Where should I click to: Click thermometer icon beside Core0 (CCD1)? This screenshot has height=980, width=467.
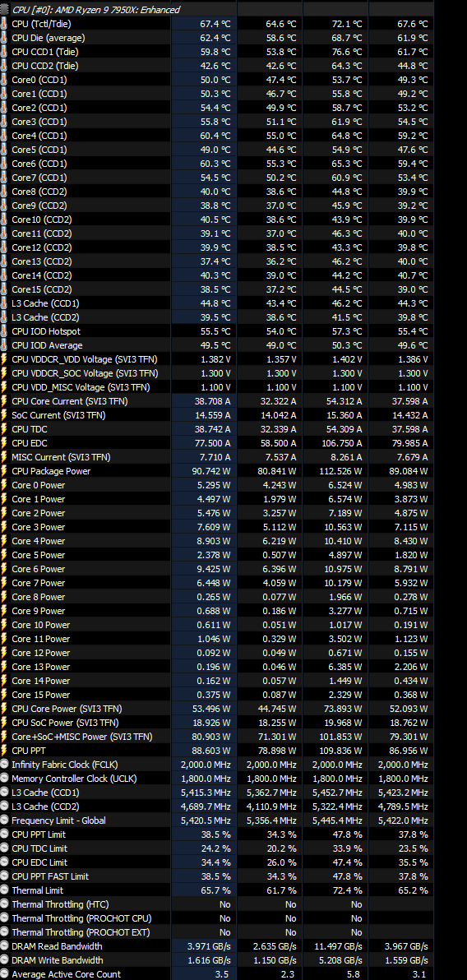pyautogui.click(x=4, y=80)
